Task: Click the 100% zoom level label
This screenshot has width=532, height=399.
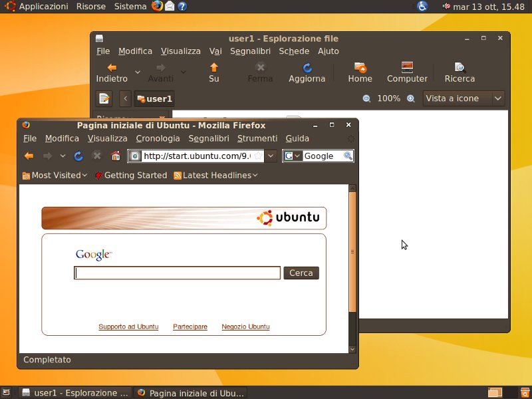Action: (389, 98)
